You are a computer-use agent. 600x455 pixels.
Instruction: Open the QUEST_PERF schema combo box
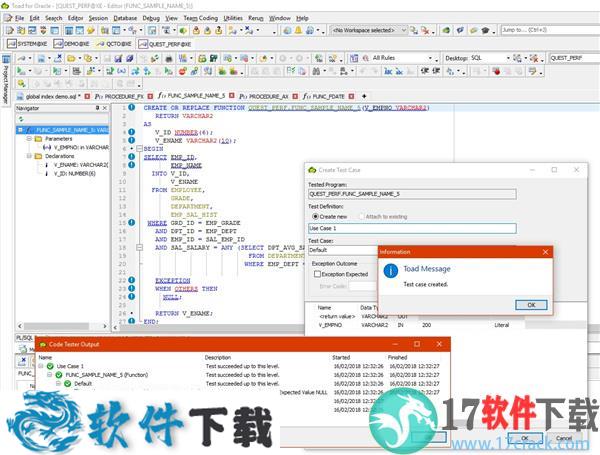click(574, 58)
